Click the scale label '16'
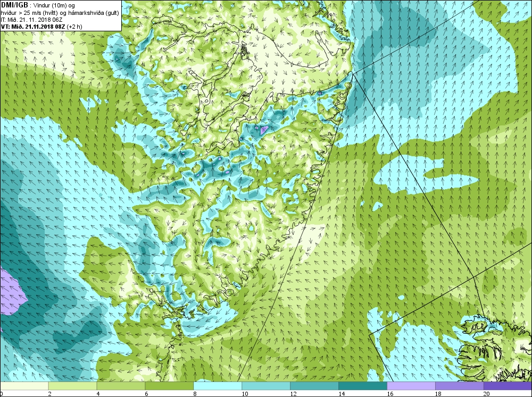This screenshot has width=532, height=397. point(390,394)
